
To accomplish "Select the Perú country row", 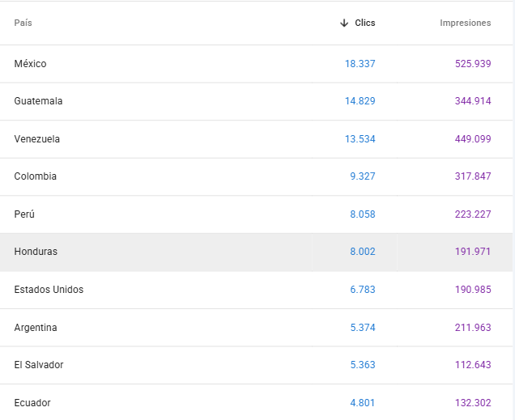I will [256, 214].
